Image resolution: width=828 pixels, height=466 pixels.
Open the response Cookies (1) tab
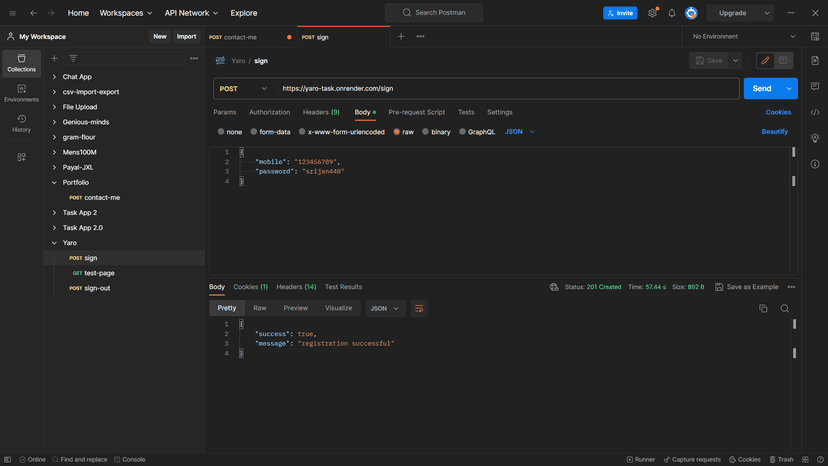pos(250,287)
